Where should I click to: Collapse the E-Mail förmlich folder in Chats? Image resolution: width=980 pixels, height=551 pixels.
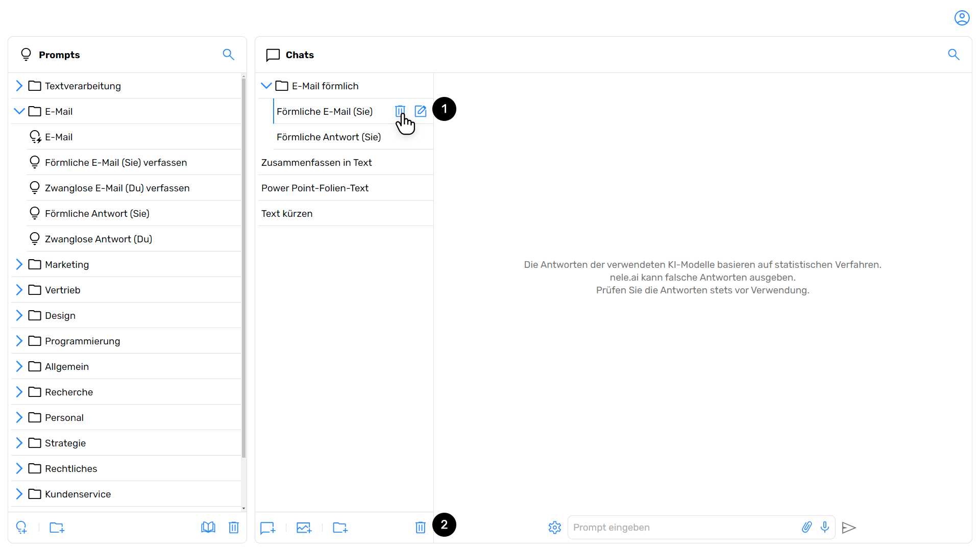266,85
